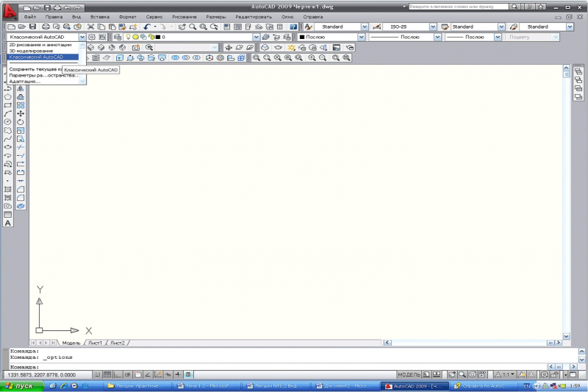588x392 pixels.
Task: Toggle the МОДЕЛЬ model space button
Action: tap(409, 374)
